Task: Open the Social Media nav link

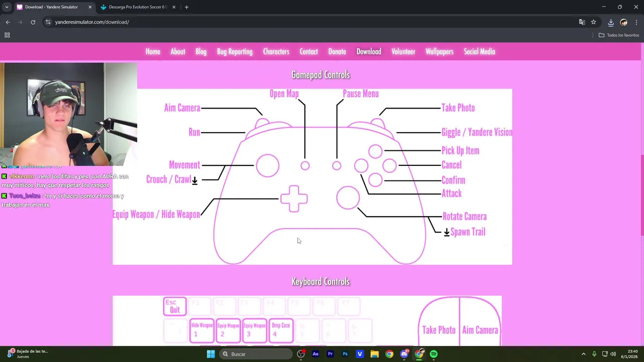Action: (479, 51)
